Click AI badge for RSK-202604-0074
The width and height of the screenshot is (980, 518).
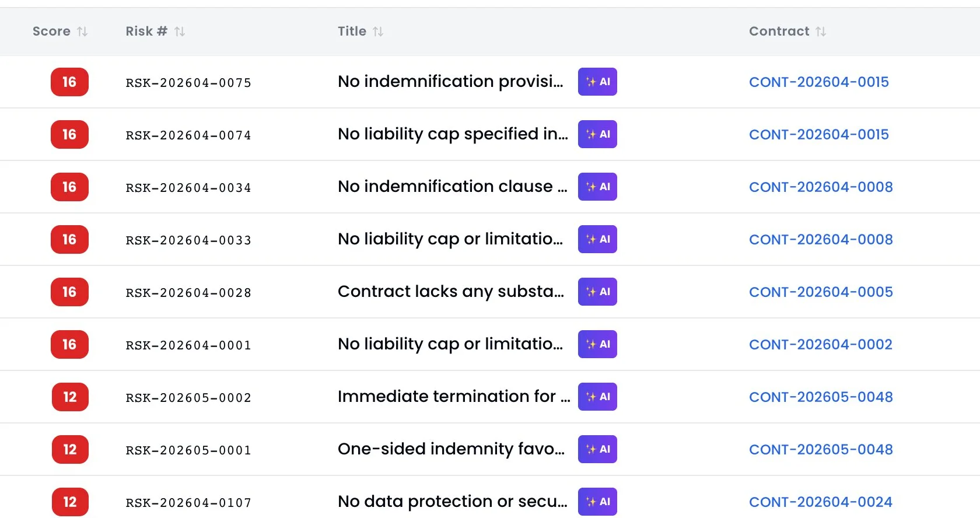(x=597, y=134)
